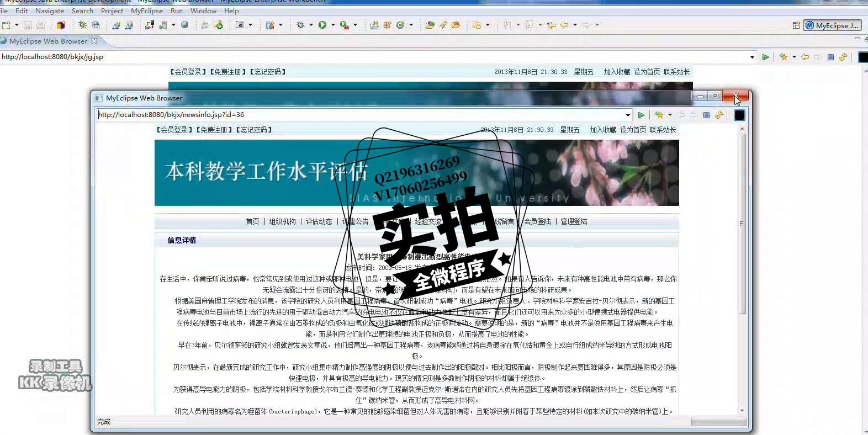Expand the camera snapshot dropdown
Viewport: 868px width, 435px height.
250,25
